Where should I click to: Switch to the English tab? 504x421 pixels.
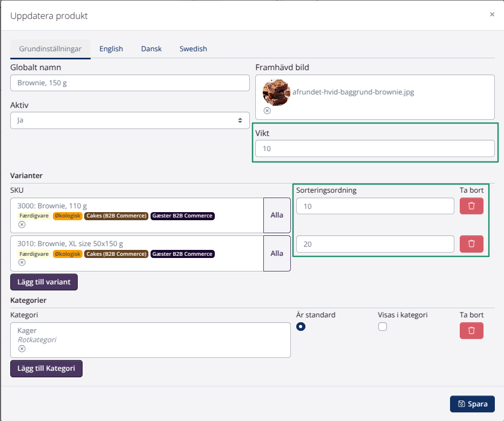pyautogui.click(x=111, y=49)
